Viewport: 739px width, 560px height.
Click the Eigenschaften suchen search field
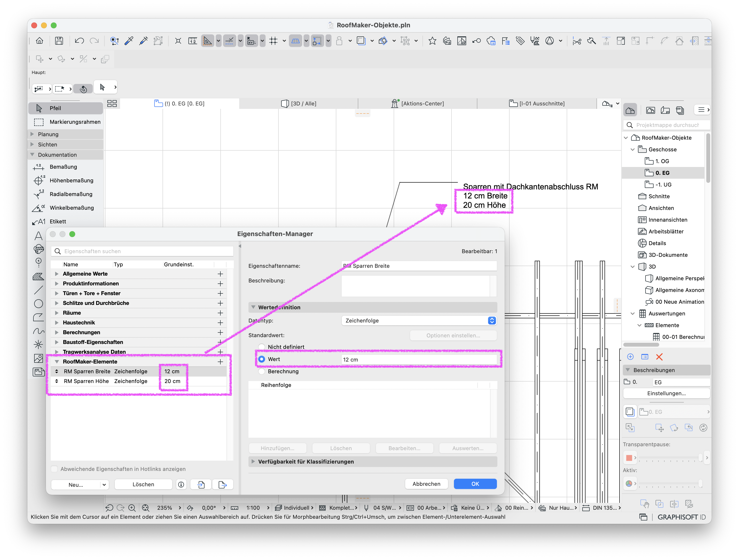point(142,251)
